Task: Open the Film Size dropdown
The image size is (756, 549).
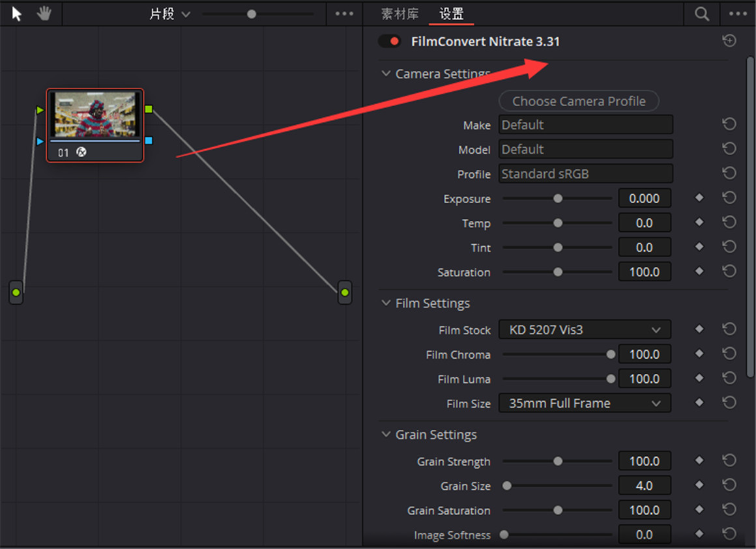Action: pyautogui.click(x=585, y=403)
